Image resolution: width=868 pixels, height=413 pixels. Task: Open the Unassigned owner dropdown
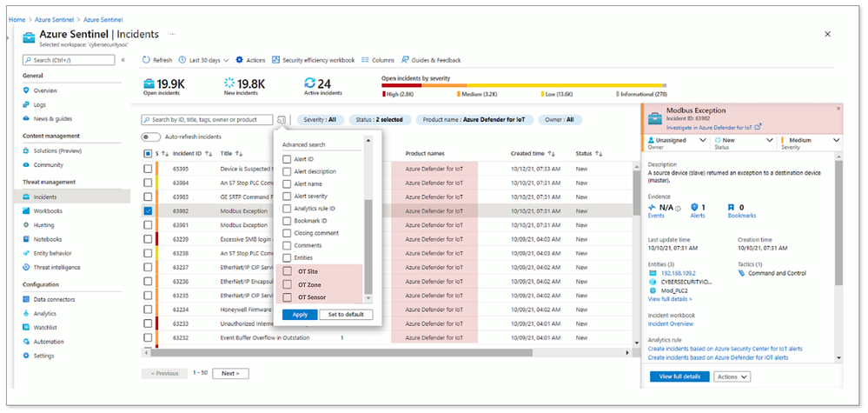tap(677, 143)
